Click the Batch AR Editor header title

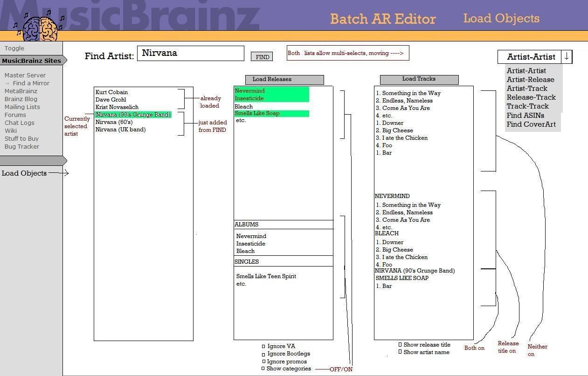click(x=383, y=19)
